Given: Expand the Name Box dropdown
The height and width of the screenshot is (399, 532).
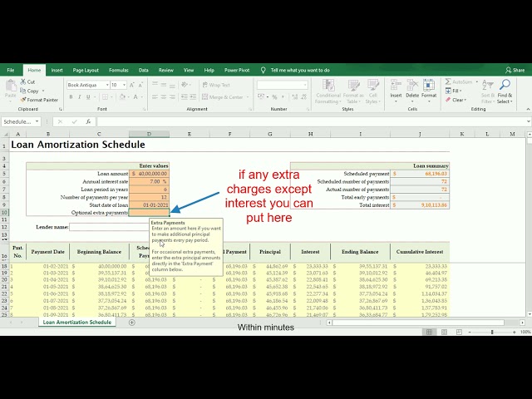Looking at the screenshot, I should pyautogui.click(x=37, y=121).
